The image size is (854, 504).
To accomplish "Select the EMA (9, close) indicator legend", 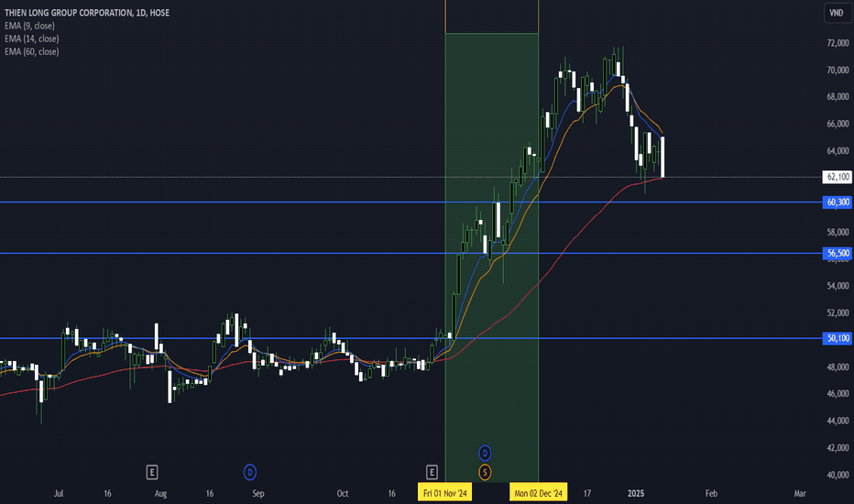I will 29,26.
